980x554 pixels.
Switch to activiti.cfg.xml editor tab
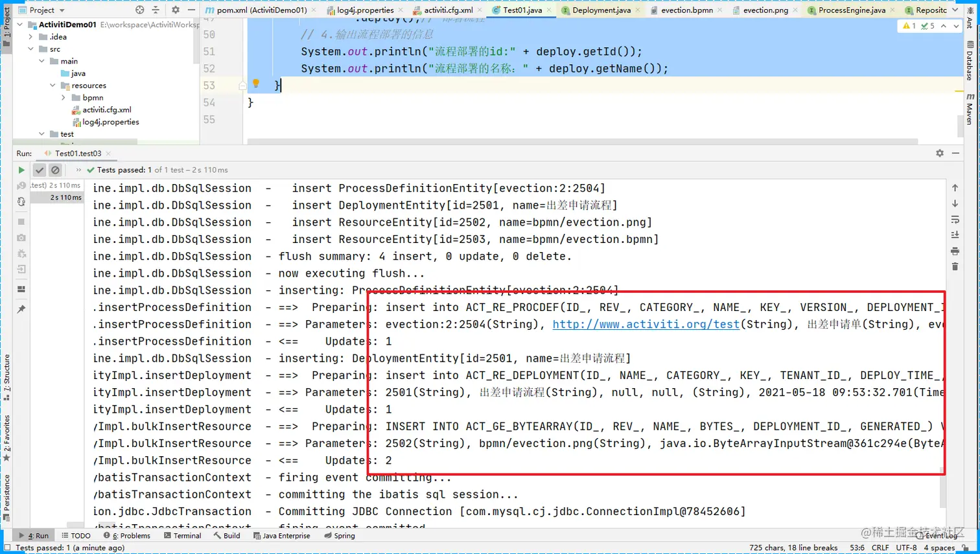447,10
